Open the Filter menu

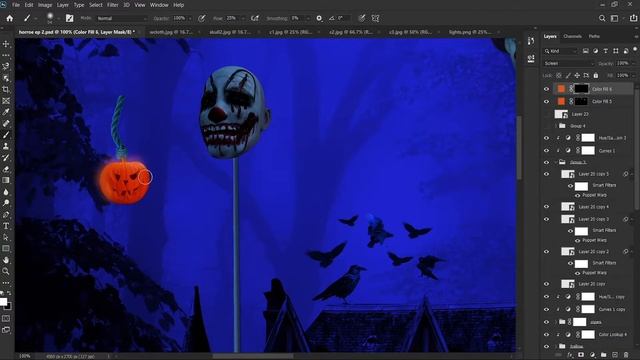pos(113,5)
